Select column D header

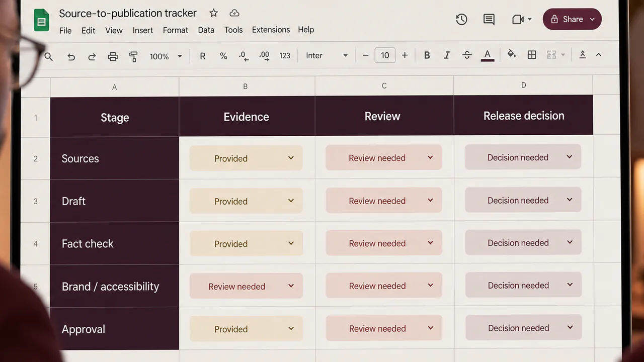(x=523, y=85)
